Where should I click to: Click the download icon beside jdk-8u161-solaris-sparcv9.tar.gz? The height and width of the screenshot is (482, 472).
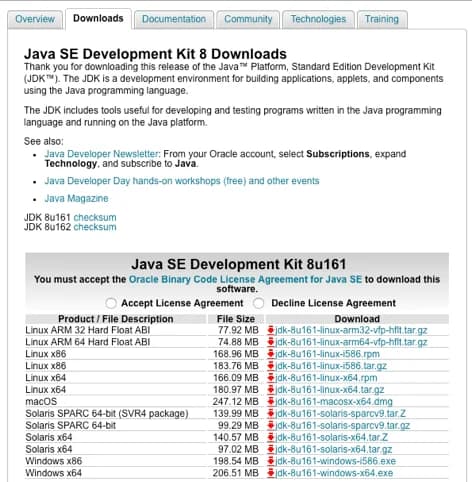coord(271,426)
